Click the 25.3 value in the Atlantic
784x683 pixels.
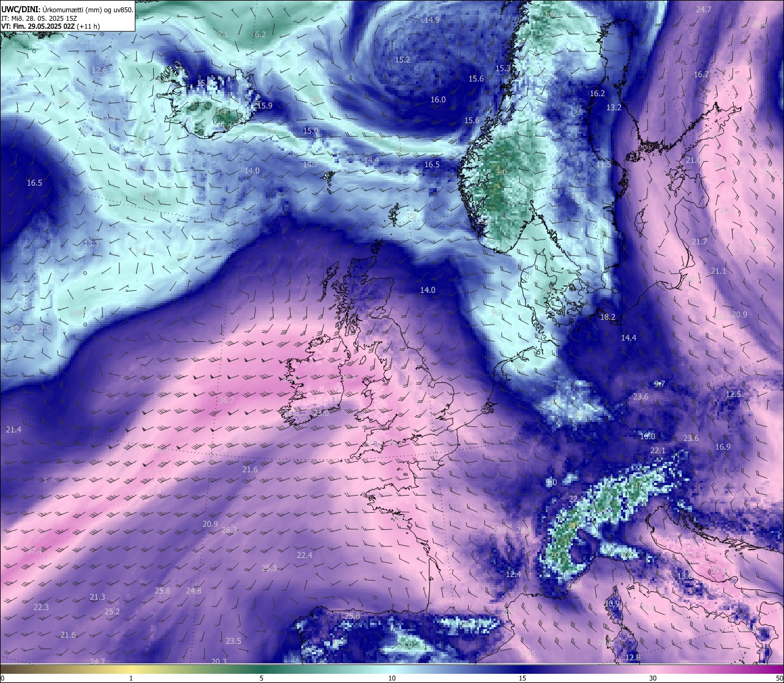point(269,568)
